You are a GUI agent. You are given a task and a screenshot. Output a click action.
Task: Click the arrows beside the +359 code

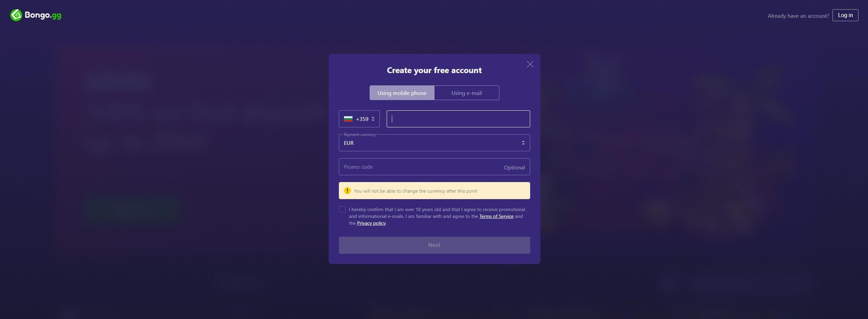point(373,119)
